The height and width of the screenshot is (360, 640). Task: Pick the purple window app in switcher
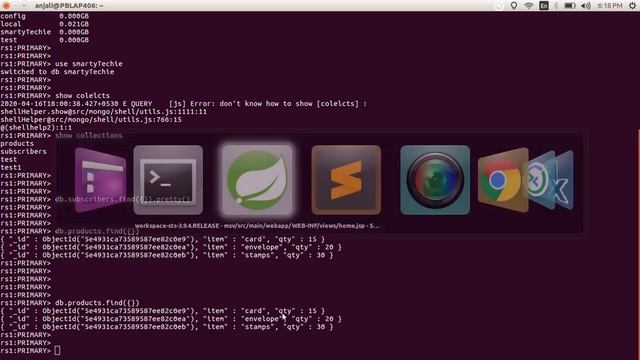click(100, 180)
